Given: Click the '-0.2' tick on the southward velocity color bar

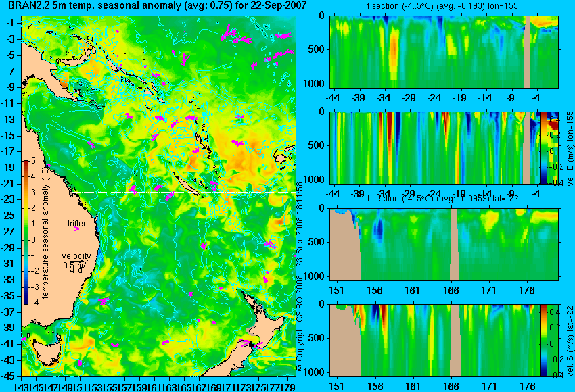Looking at the screenshot, I should (554, 360).
